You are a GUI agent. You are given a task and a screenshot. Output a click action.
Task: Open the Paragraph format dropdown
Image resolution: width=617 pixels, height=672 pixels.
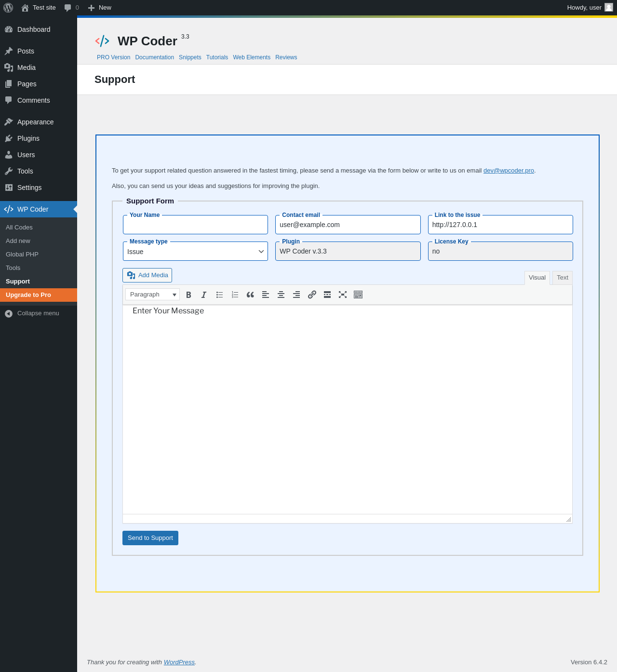click(152, 295)
